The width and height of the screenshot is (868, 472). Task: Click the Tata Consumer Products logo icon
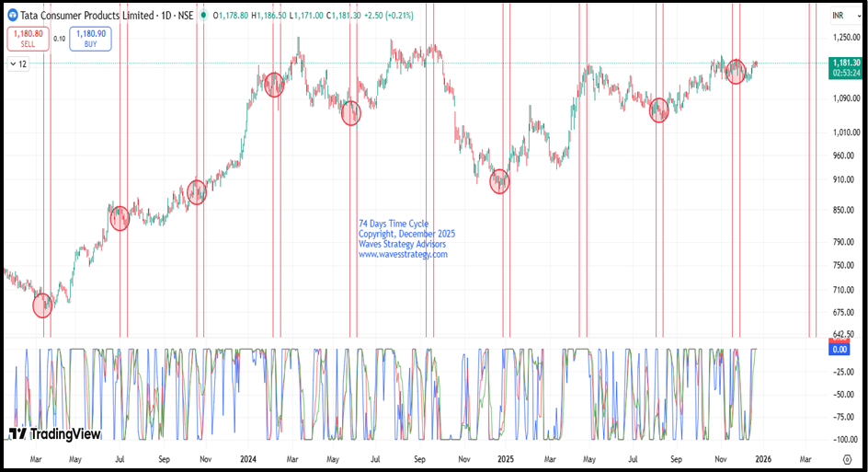click(x=12, y=16)
